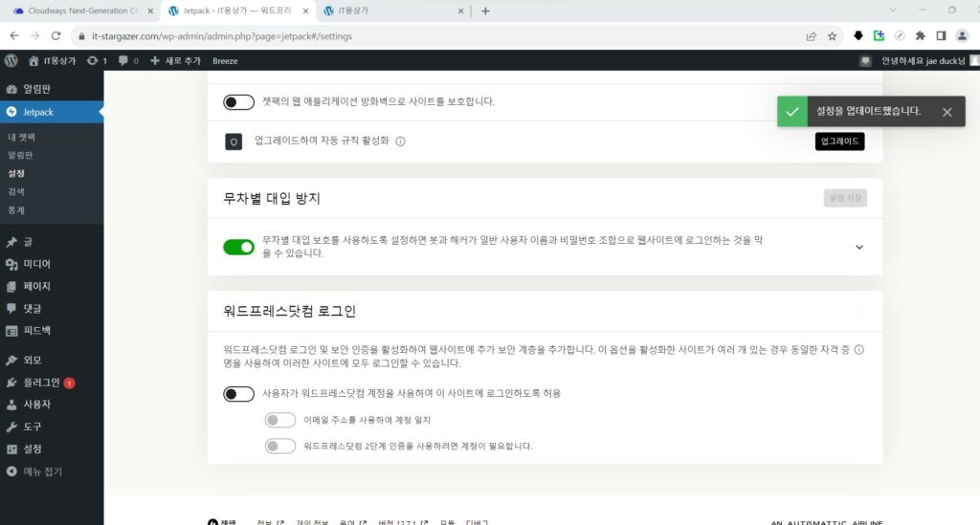The image size is (980, 525).
Task: Open the updates indicator in admin bar
Action: pyautogui.click(x=97, y=60)
